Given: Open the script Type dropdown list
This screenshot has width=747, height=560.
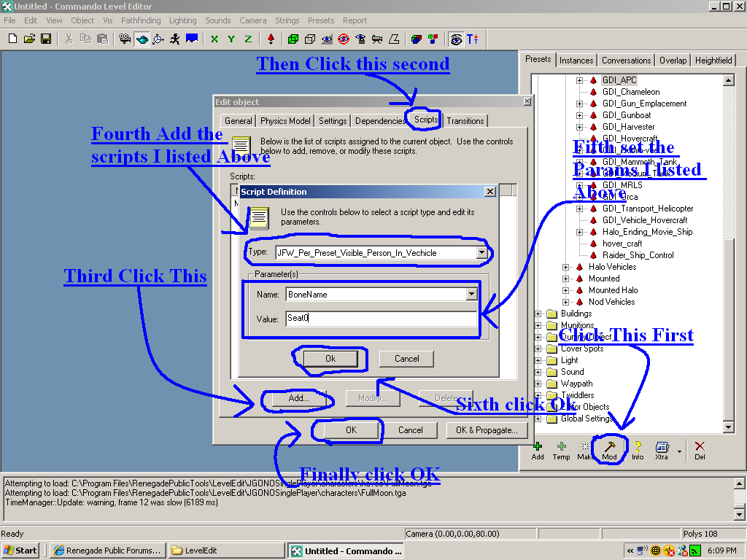Looking at the screenshot, I should [x=481, y=253].
